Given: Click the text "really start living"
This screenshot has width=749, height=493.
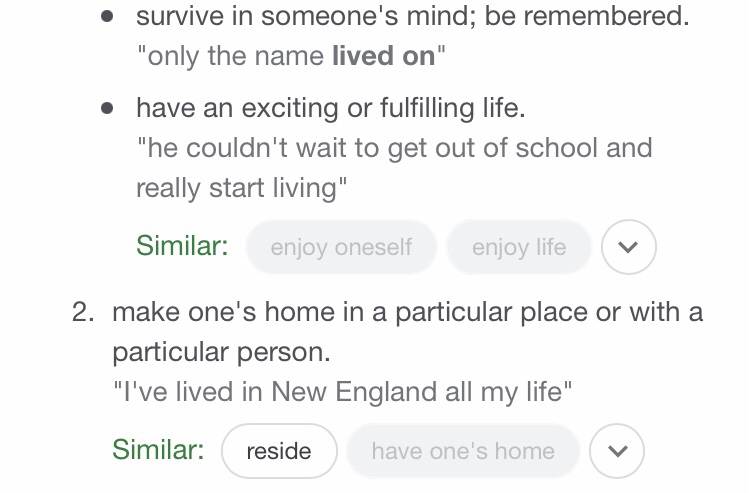Looking at the screenshot, I should point(242,188).
